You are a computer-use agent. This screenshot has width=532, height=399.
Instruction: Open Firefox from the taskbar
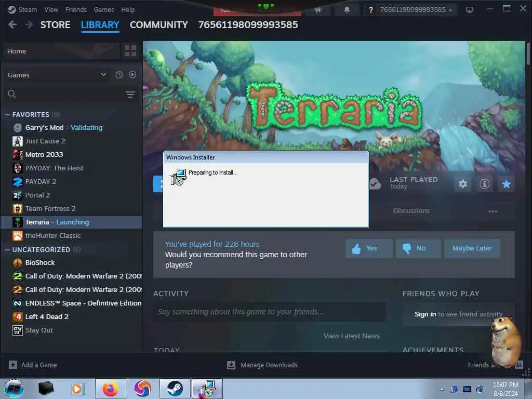[x=111, y=389]
